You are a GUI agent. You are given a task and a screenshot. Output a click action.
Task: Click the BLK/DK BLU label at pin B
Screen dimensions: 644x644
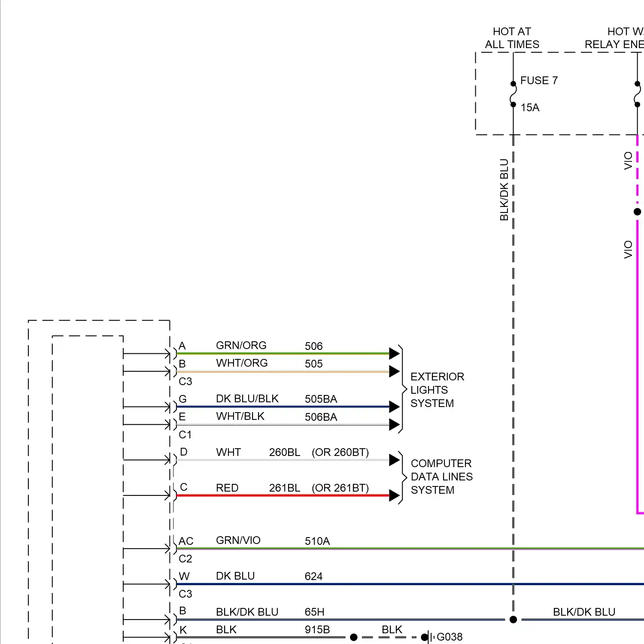[x=247, y=612]
